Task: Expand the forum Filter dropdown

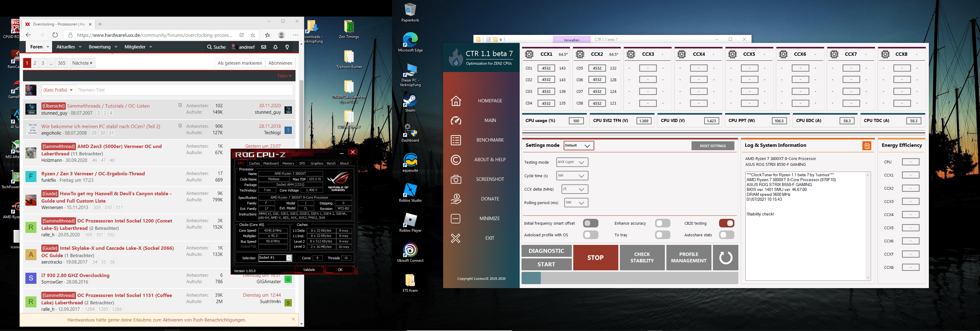Action: (x=284, y=76)
